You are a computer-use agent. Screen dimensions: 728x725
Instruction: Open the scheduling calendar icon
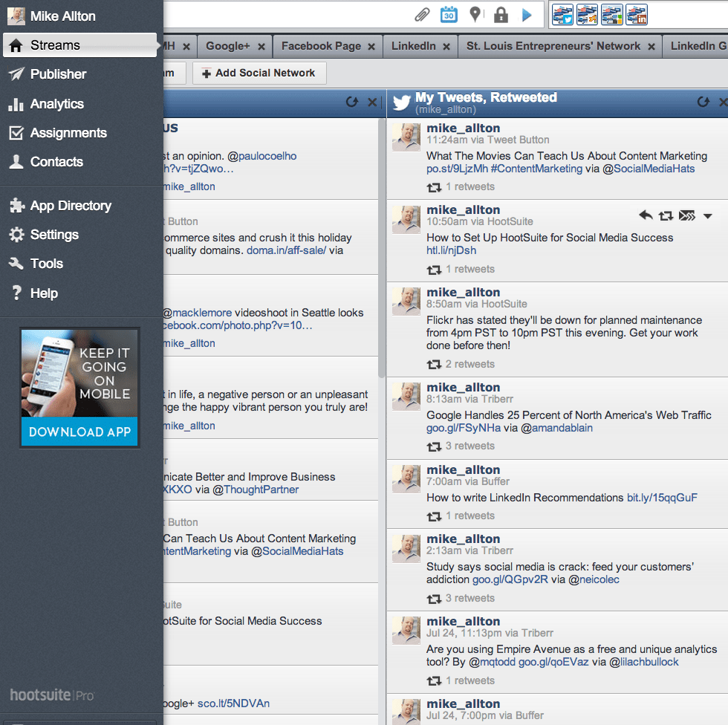point(449,15)
